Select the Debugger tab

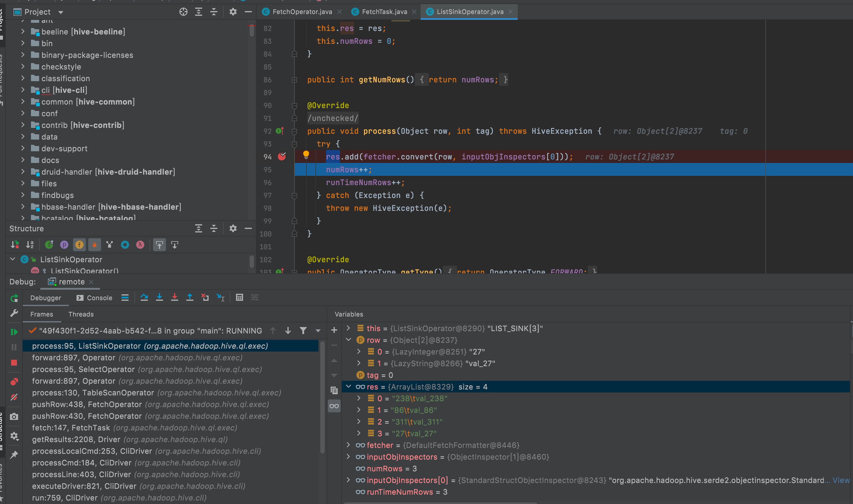tap(46, 298)
